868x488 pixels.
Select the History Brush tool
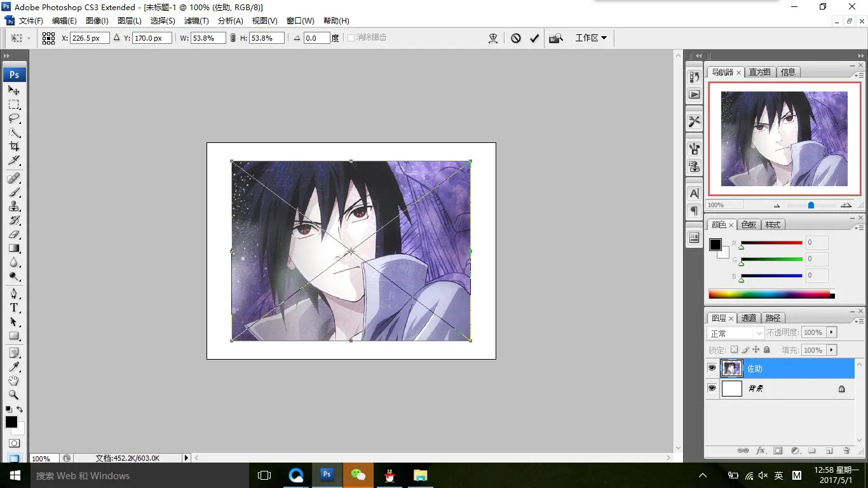pos(14,220)
